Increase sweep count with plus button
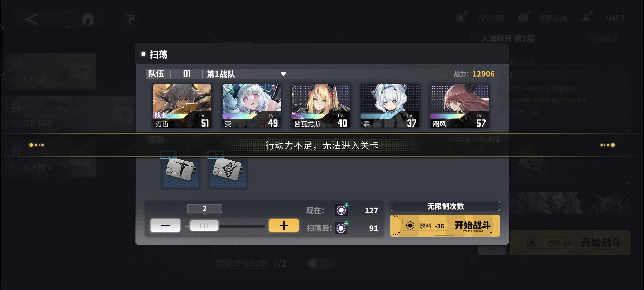644x290 pixels. (x=284, y=225)
